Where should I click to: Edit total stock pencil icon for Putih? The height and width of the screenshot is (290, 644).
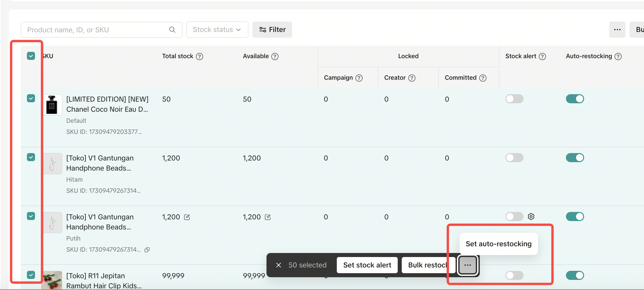(x=187, y=217)
